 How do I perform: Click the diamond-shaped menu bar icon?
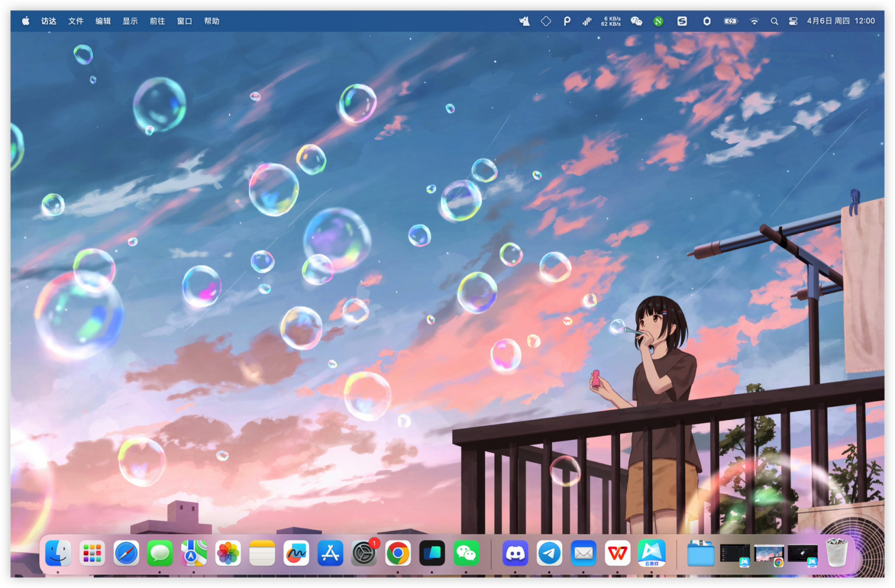click(546, 21)
